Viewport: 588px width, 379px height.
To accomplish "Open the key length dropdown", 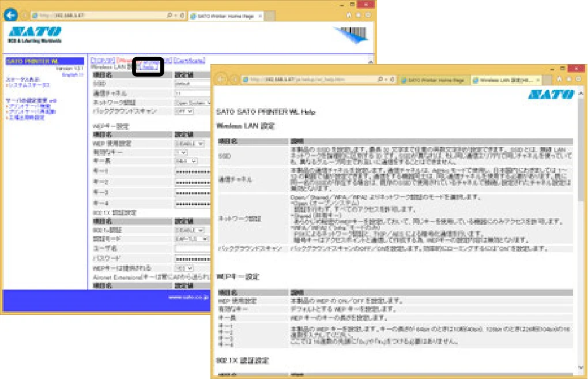I will click(186, 162).
